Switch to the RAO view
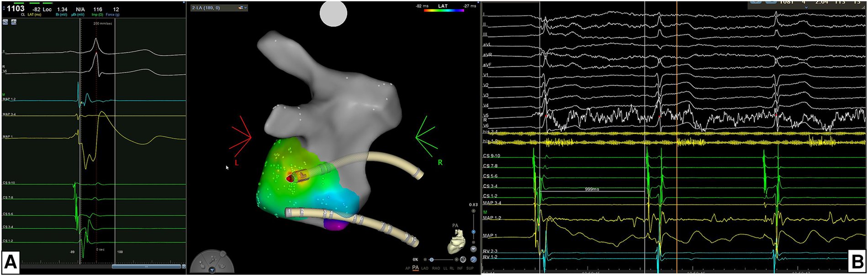The width and height of the screenshot is (868, 276). pos(436,268)
